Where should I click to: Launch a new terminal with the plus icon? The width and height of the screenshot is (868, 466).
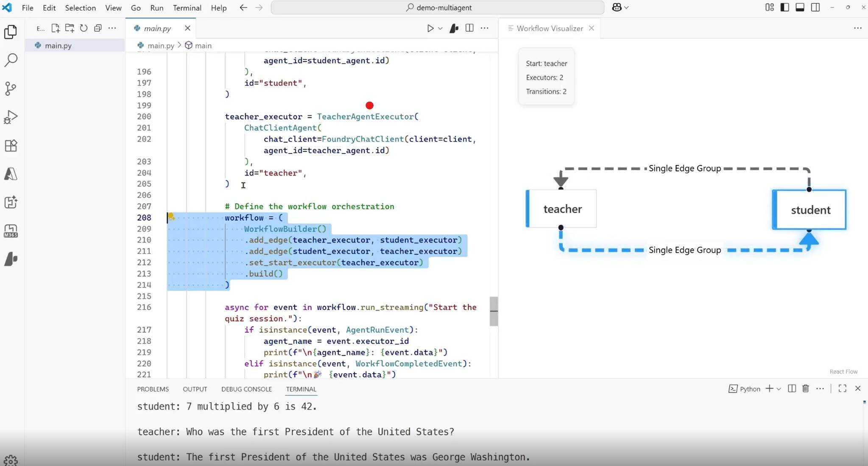(769, 389)
